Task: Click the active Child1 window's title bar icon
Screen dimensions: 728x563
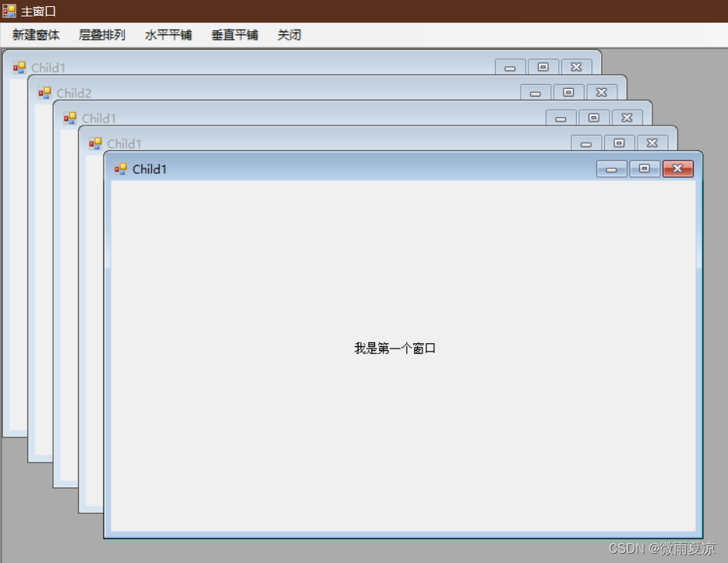Action: point(121,168)
